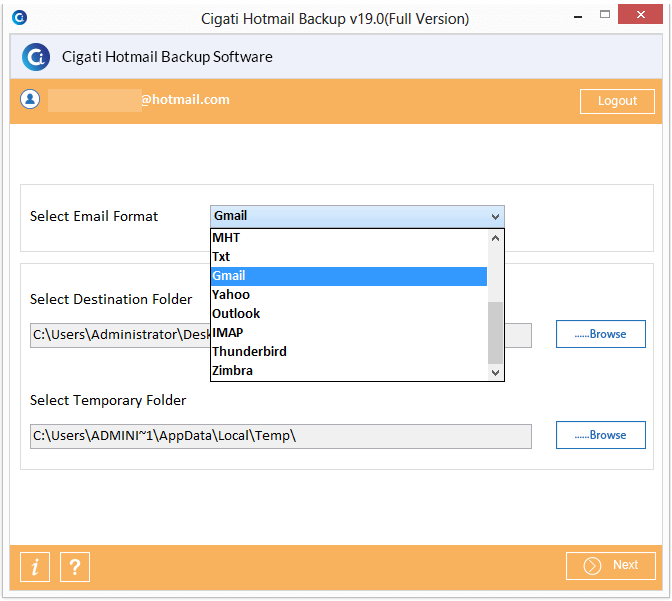Minimize the Cigati Hotmail Backup window
Image resolution: width=672 pixels, height=601 pixels.
[578, 16]
